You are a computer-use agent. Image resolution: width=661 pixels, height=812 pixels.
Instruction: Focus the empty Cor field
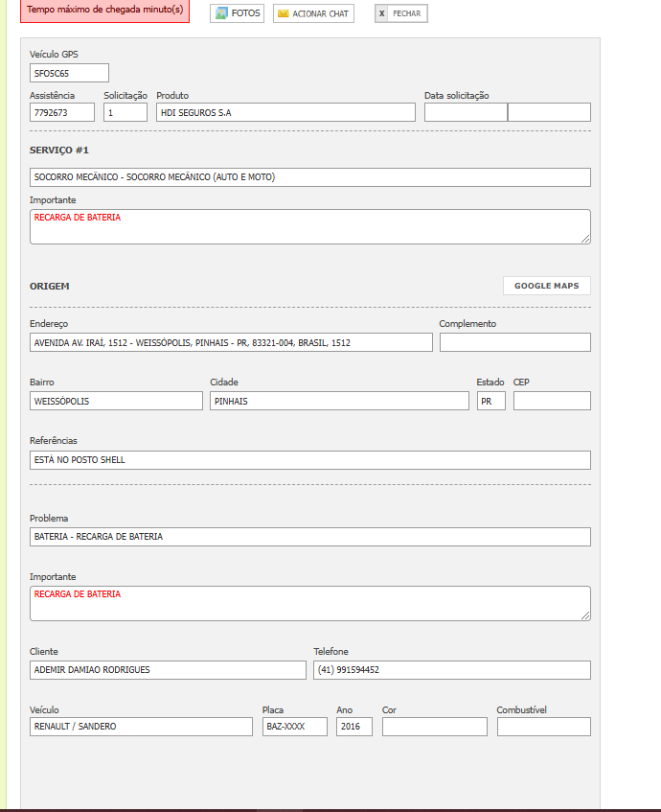tap(434, 727)
